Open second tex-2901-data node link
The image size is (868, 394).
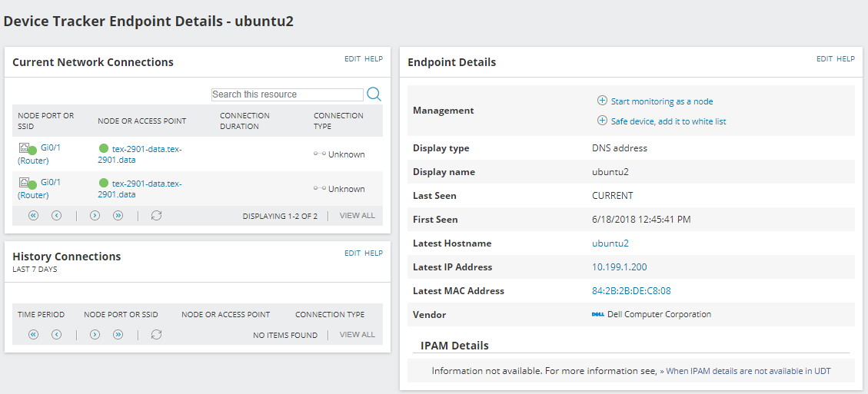point(146,184)
